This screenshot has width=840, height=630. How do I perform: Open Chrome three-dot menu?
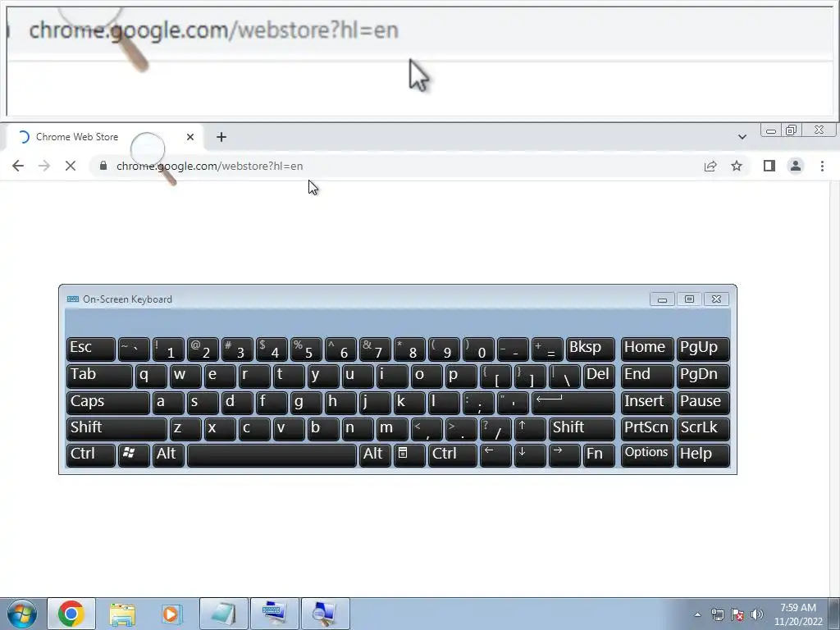(x=822, y=166)
